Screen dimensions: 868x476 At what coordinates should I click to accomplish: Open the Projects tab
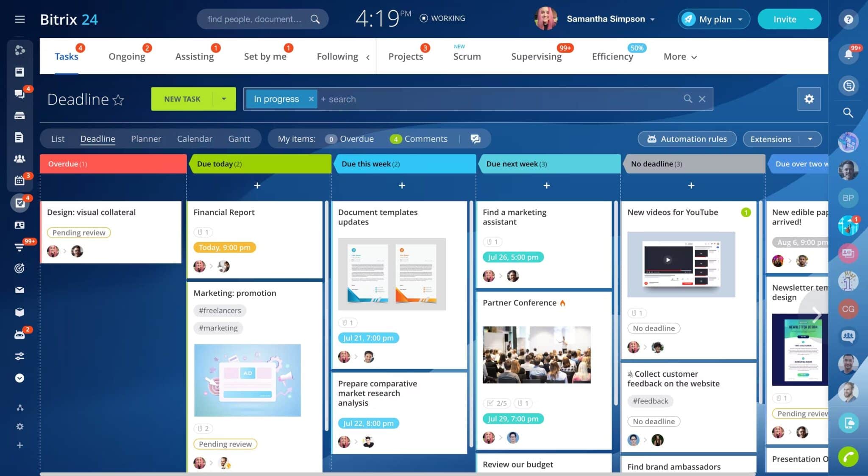[406, 56]
